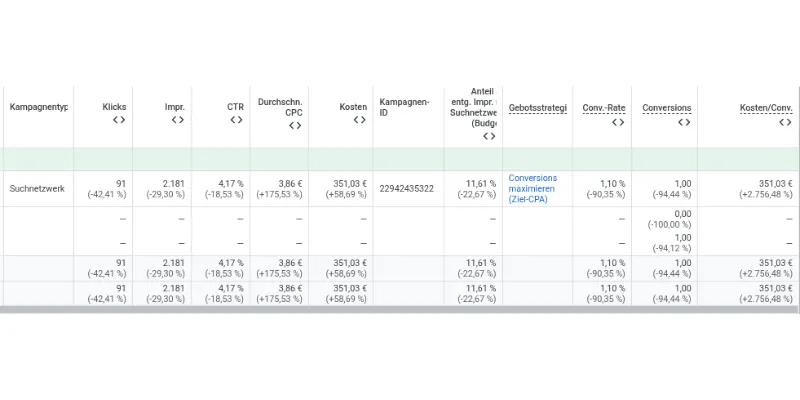The width and height of the screenshot is (800, 400).
Task: Open the Conversions maximieren (Ziel-CPA) link
Action: click(533, 188)
